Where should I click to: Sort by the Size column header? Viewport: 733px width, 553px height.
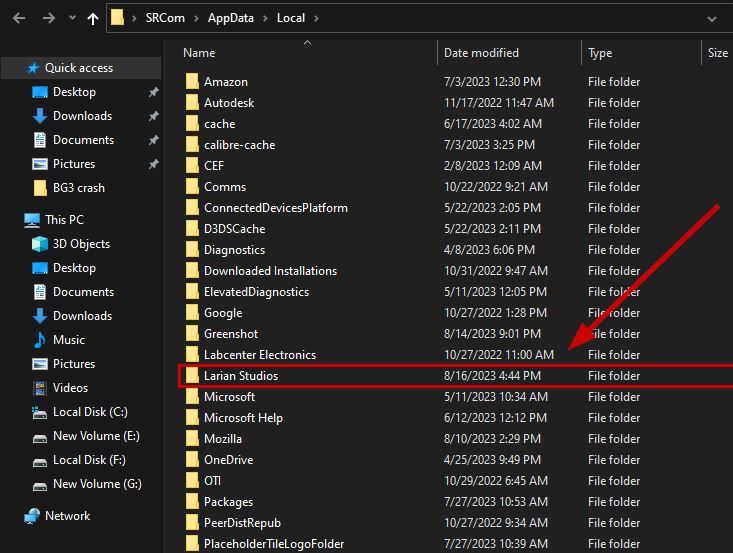pyautogui.click(x=718, y=53)
